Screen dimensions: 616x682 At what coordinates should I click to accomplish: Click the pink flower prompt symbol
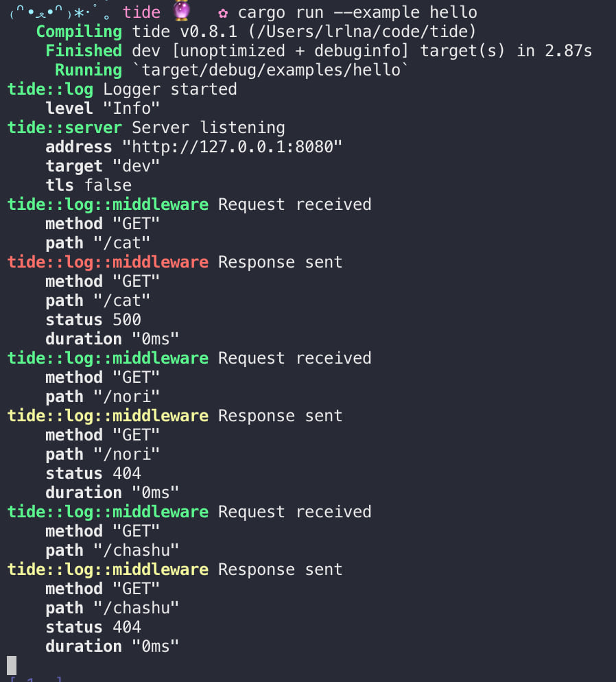223,13
